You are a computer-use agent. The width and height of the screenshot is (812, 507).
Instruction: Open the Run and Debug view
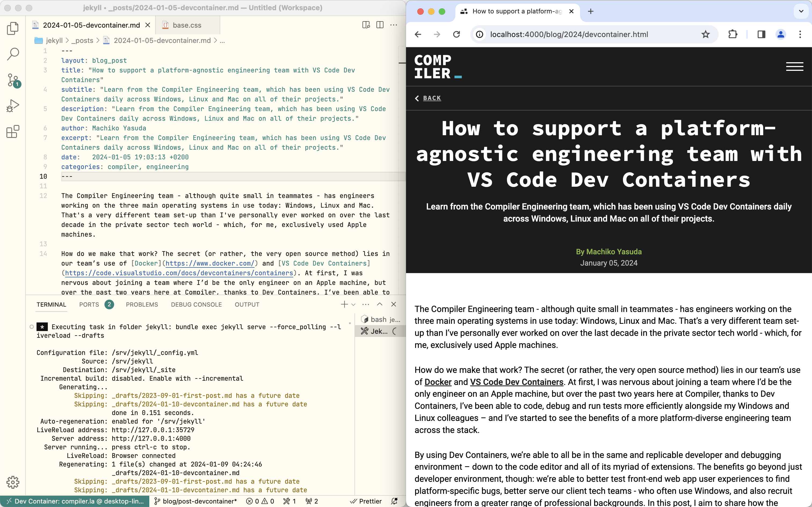(x=12, y=105)
